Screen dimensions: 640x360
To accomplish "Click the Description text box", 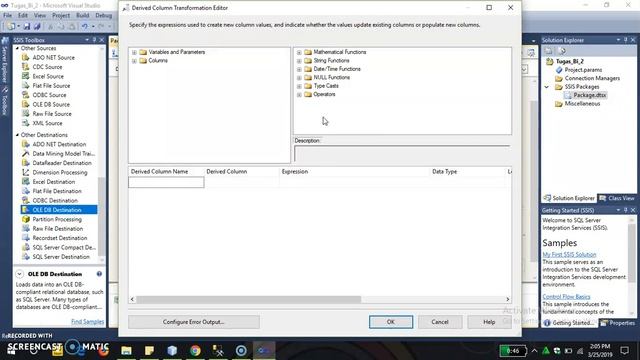I will 402,154.
